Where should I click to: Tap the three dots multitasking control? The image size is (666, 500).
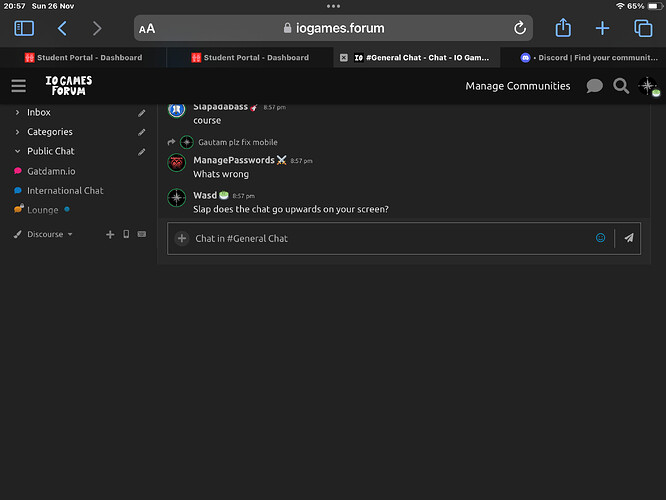[x=333, y=6]
